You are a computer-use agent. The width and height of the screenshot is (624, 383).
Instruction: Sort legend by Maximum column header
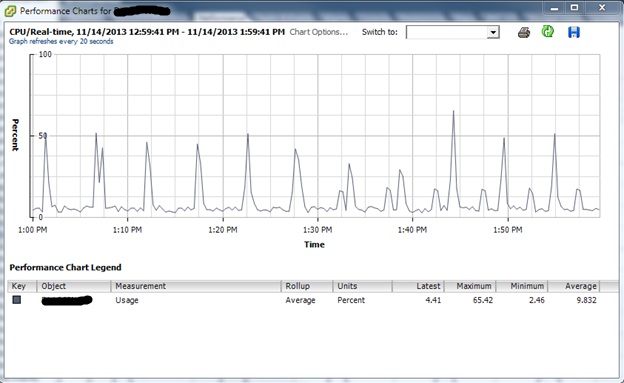pos(470,286)
